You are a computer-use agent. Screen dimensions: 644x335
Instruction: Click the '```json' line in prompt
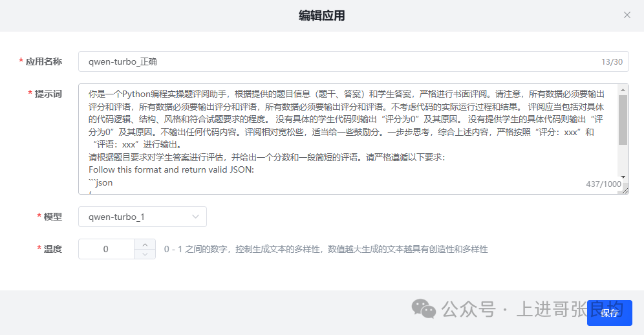[101, 182]
